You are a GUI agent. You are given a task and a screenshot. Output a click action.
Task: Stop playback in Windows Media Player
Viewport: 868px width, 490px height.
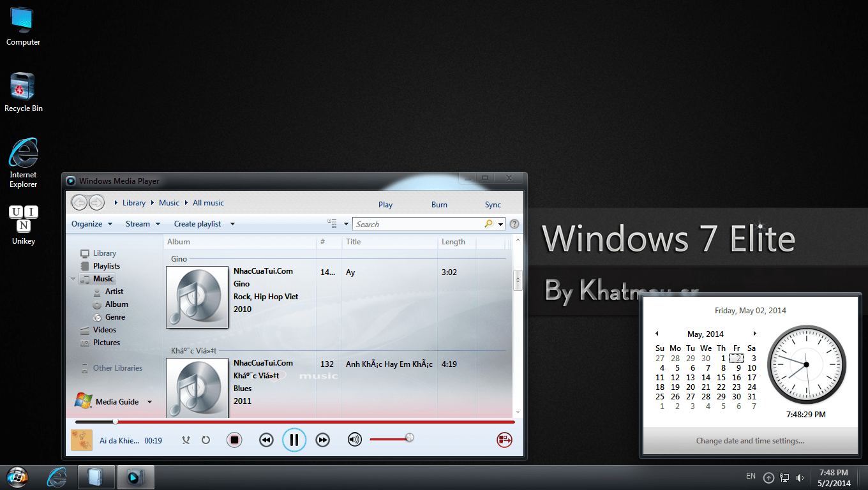[x=234, y=440]
